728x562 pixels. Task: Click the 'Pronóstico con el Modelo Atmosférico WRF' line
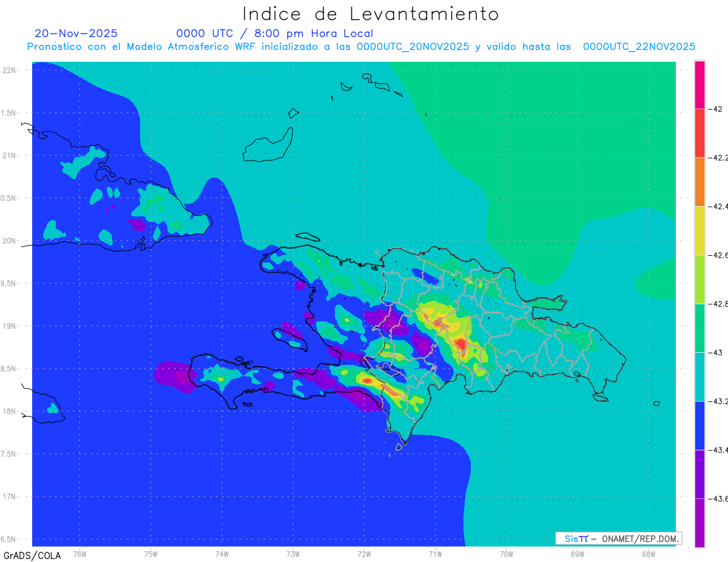pos(361,46)
